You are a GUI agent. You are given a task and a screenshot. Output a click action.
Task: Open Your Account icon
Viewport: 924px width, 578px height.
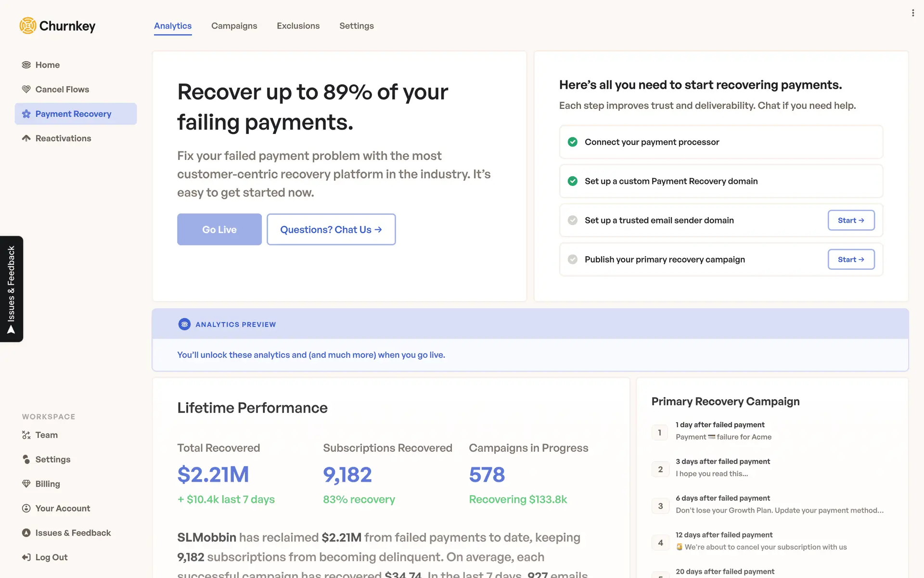[x=26, y=508]
